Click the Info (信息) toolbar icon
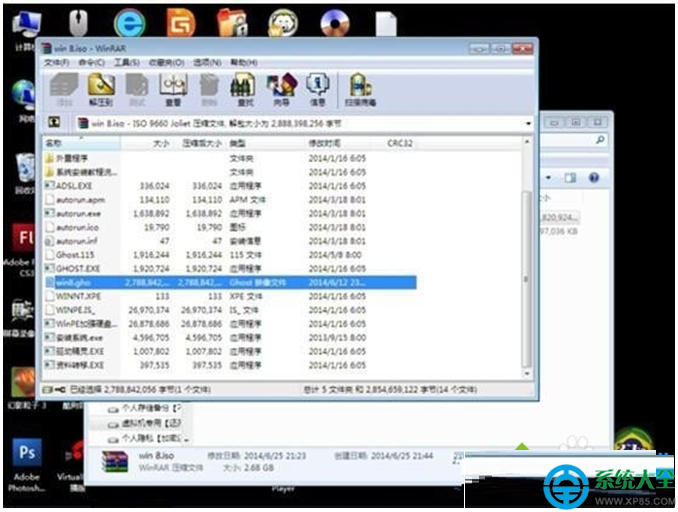This screenshot has width=678, height=512. tap(318, 88)
